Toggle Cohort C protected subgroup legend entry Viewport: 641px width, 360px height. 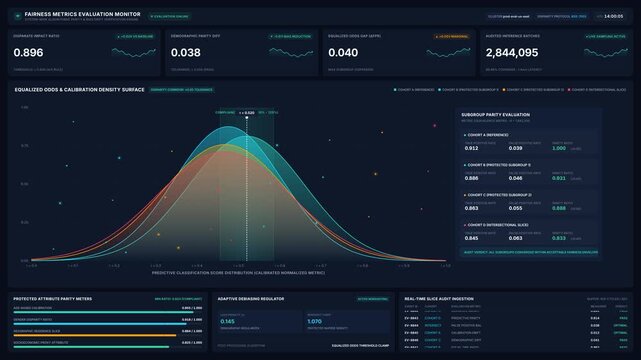click(533, 89)
